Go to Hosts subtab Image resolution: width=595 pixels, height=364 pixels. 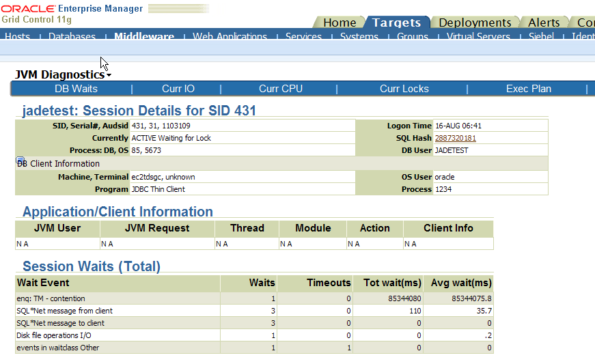click(18, 36)
